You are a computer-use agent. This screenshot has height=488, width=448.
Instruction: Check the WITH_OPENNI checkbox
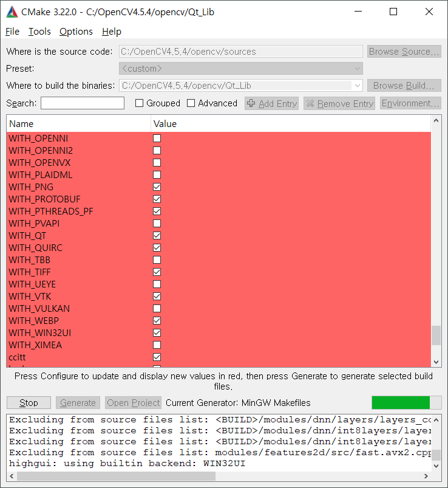pyautogui.click(x=157, y=138)
